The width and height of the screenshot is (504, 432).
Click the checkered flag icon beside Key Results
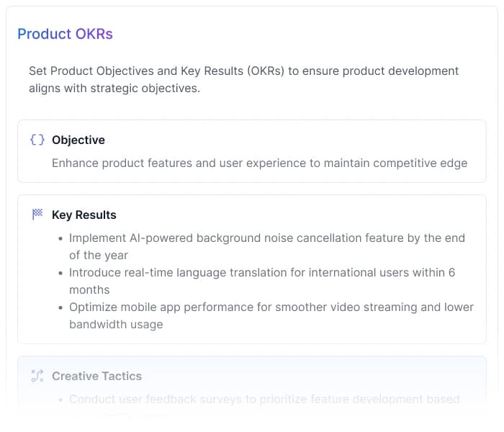pyautogui.click(x=37, y=215)
